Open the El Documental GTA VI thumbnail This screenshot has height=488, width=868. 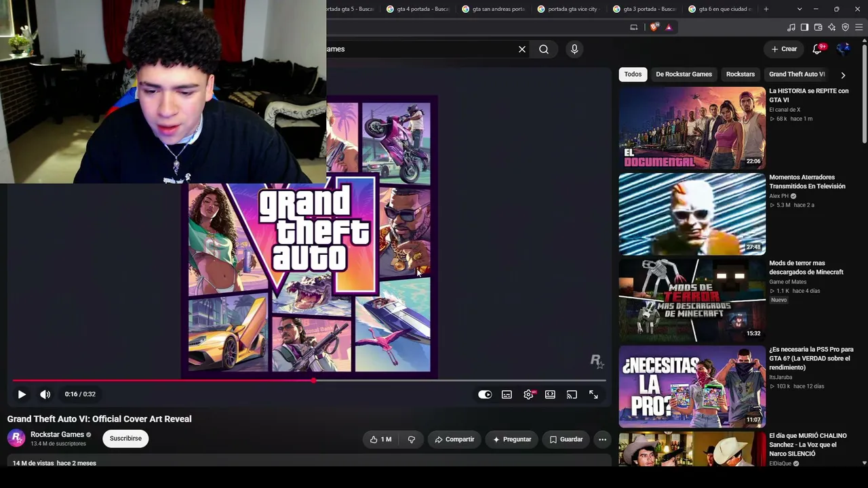coord(692,128)
